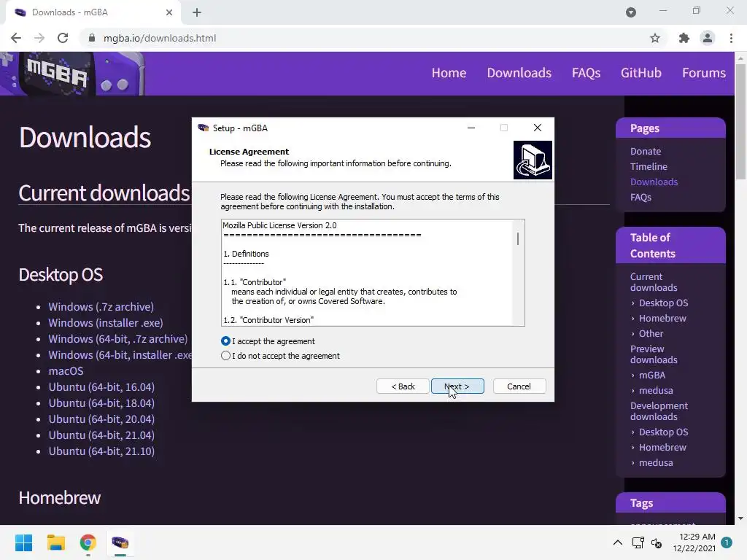The image size is (747, 560).
Task: Reload the page
Action: click(63, 38)
